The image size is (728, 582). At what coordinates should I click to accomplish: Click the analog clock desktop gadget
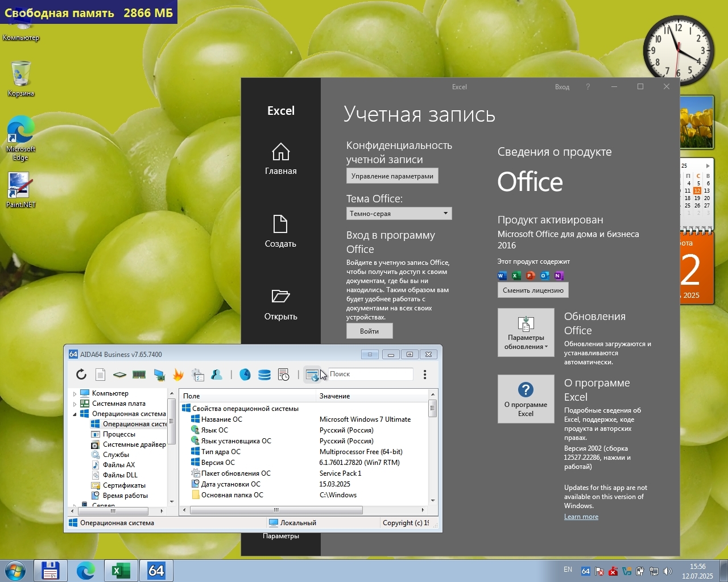coord(679,50)
